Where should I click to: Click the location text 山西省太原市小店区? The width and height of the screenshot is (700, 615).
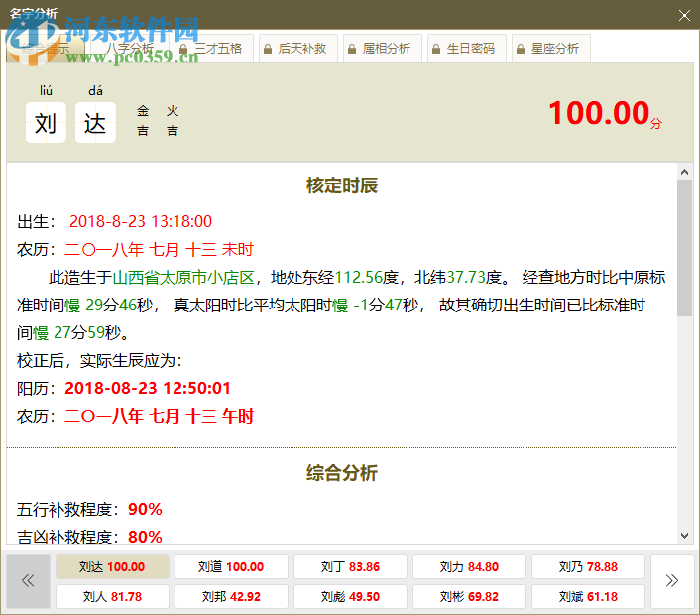click(x=183, y=278)
